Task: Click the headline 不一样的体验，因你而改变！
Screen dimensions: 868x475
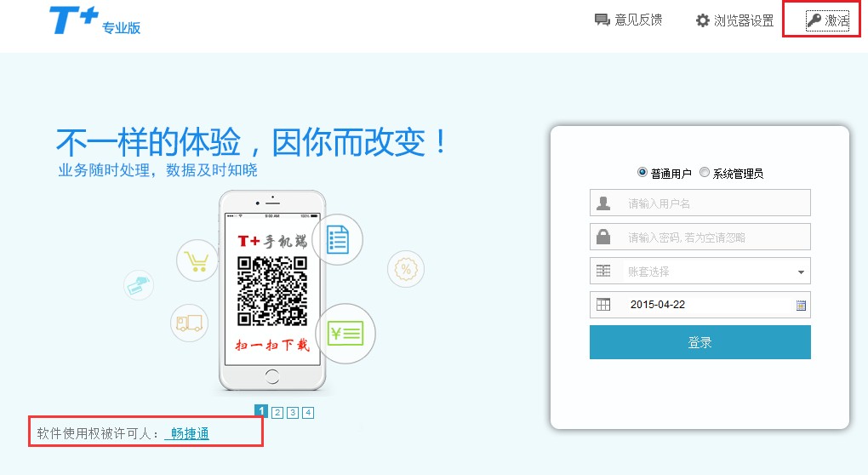Action: tap(253, 142)
